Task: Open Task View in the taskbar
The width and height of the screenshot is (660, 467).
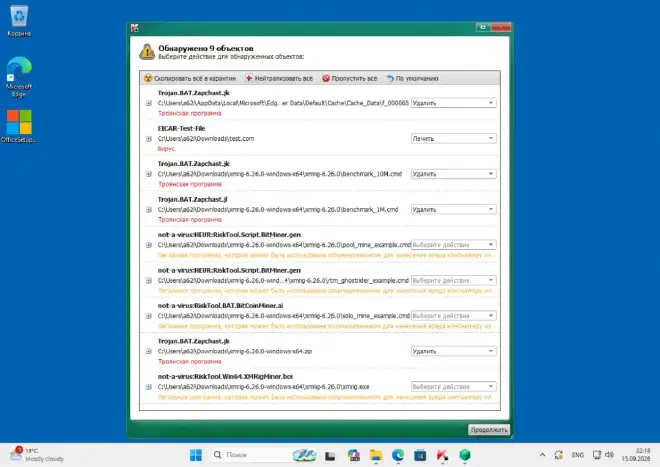Action: point(330,455)
